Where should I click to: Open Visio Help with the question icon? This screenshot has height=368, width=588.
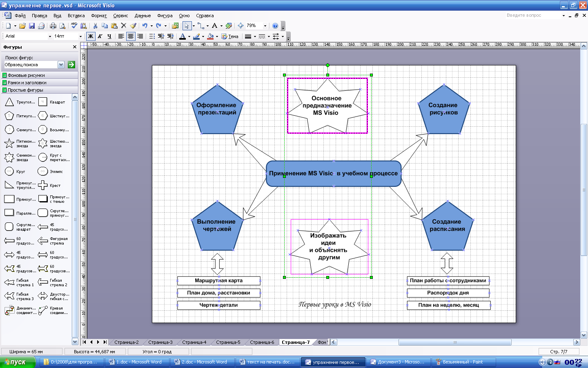pyautogui.click(x=275, y=26)
